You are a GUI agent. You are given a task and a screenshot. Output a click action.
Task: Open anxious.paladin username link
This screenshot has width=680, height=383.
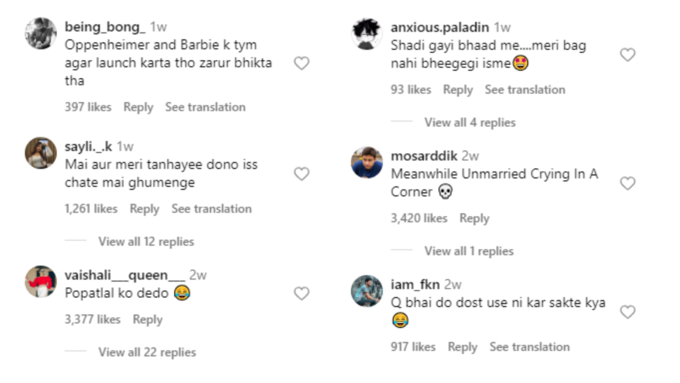pyautogui.click(x=440, y=27)
